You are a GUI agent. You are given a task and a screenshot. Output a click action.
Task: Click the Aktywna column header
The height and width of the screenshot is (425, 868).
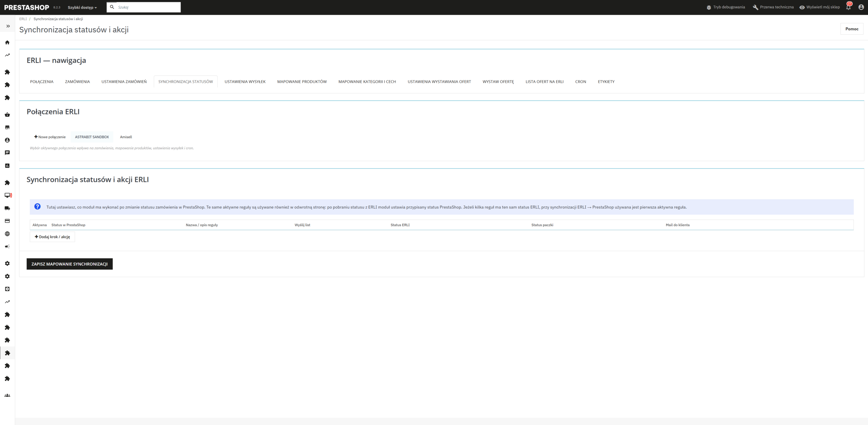coord(40,225)
